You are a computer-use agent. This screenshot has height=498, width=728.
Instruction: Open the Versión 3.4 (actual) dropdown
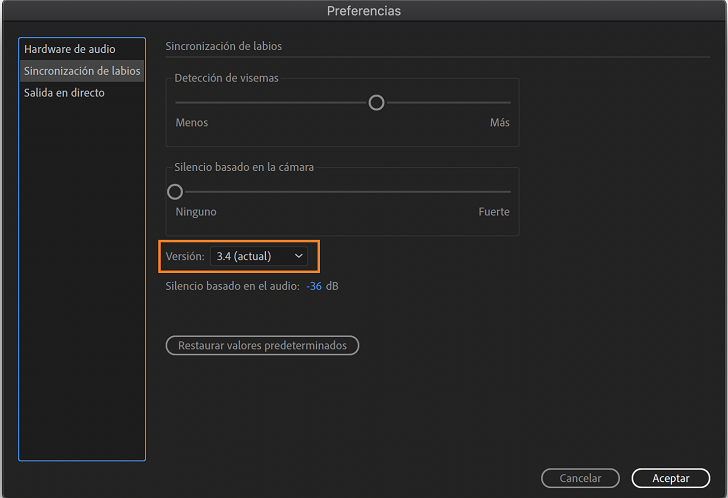click(258, 256)
